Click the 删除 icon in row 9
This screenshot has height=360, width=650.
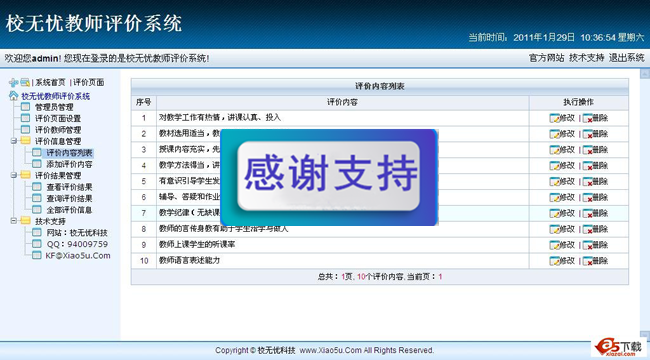click(x=587, y=245)
